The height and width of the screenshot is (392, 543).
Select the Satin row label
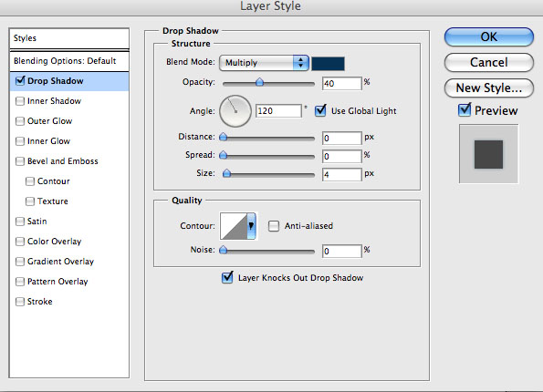(37, 222)
